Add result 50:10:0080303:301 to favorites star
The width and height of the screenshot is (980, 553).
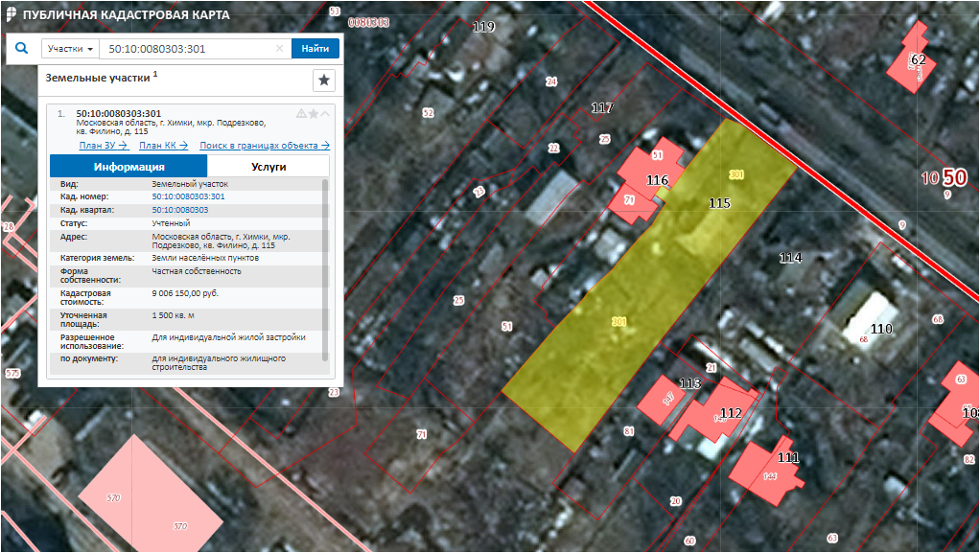tap(313, 113)
